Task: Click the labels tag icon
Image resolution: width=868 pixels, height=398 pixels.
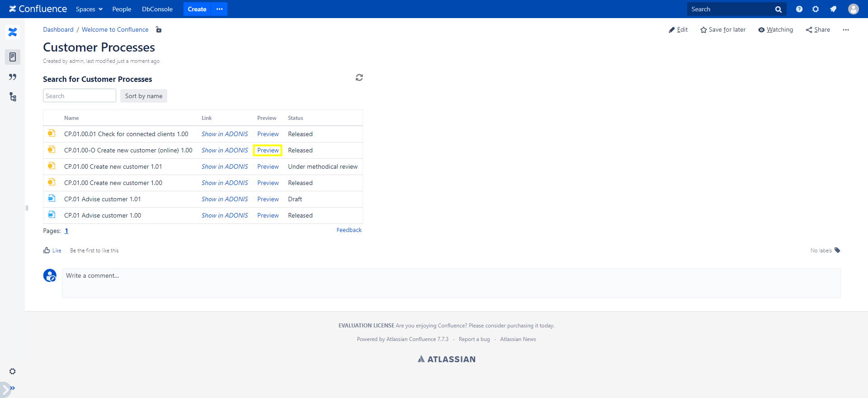Action: [837, 250]
